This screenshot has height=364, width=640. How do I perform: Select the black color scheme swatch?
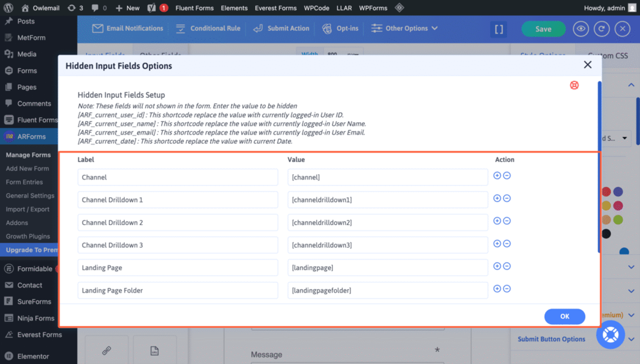pos(606,234)
